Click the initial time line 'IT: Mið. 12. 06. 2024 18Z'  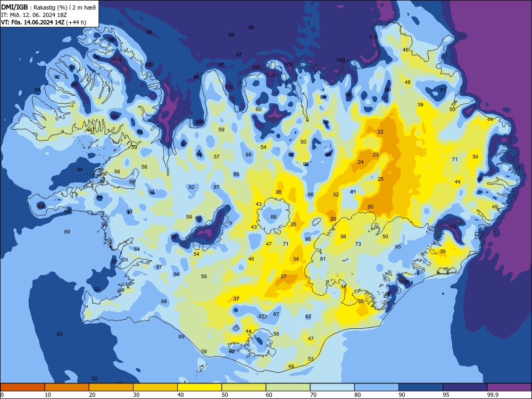click(34, 15)
